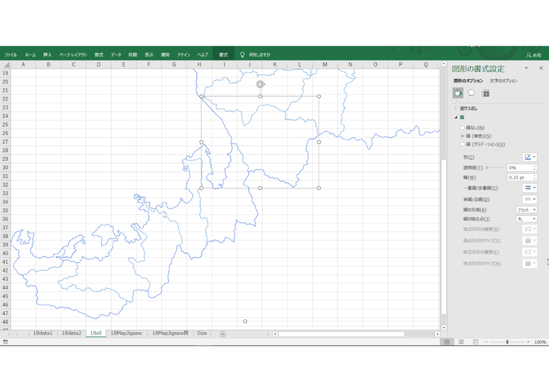The height and width of the screenshot is (392, 549).
Task: Add a new sheet with plus icon
Action: tap(223, 334)
